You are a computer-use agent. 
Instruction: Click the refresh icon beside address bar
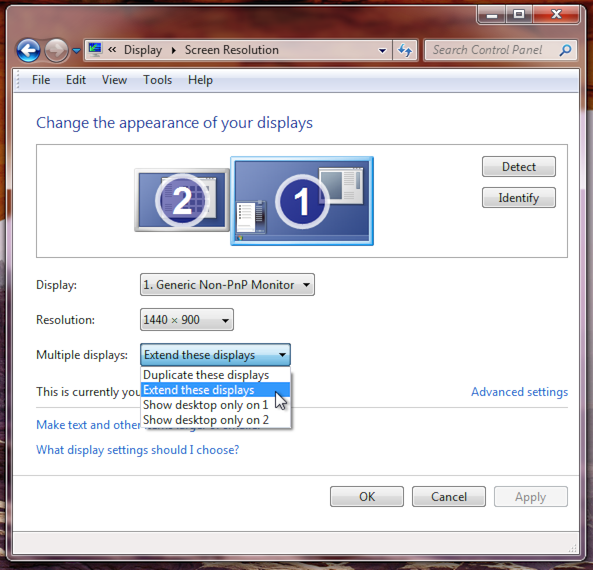pyautogui.click(x=405, y=50)
